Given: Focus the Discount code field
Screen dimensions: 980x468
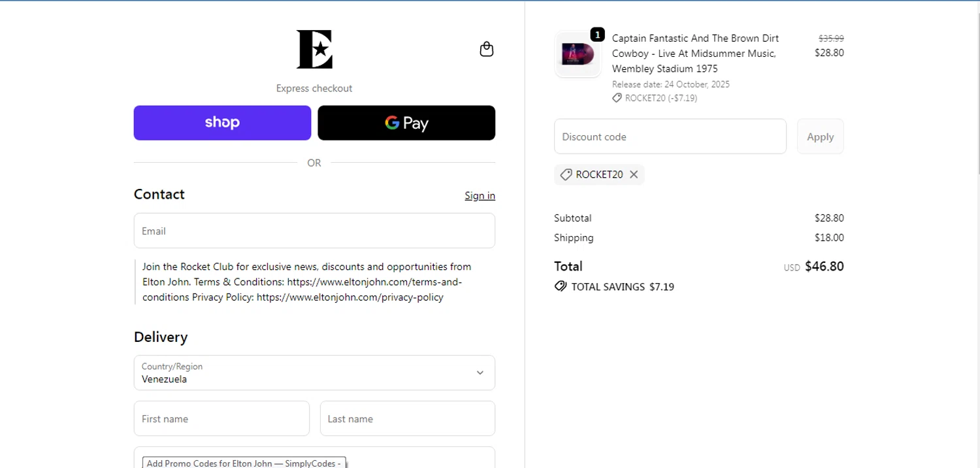Looking at the screenshot, I should [x=670, y=137].
